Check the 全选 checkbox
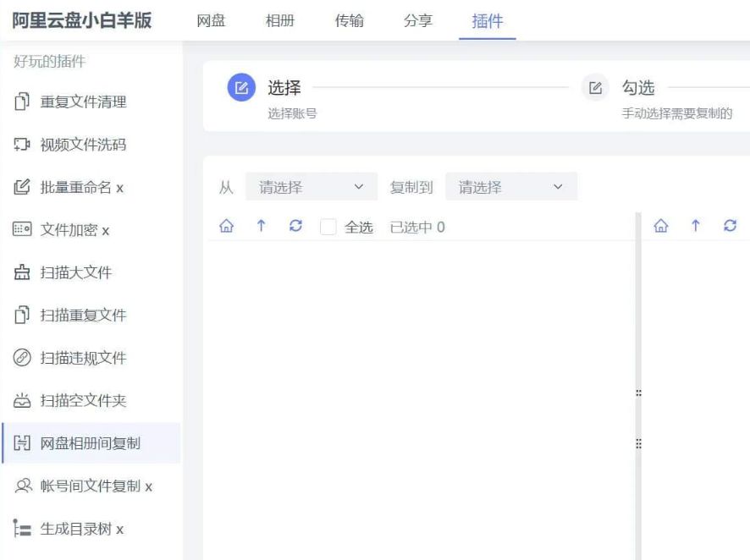 click(x=328, y=227)
